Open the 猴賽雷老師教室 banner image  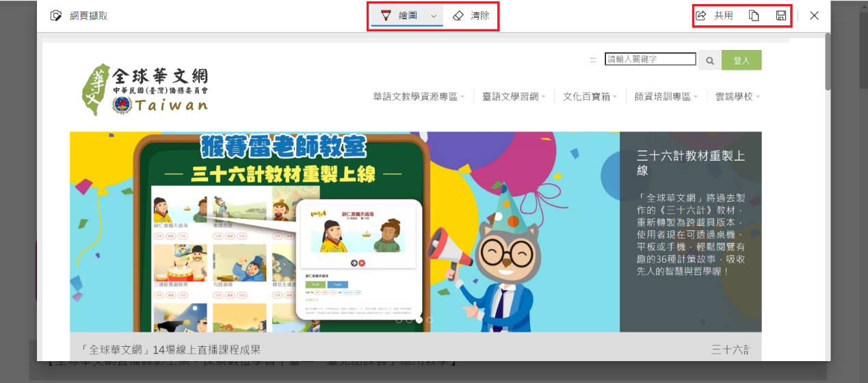click(345, 232)
